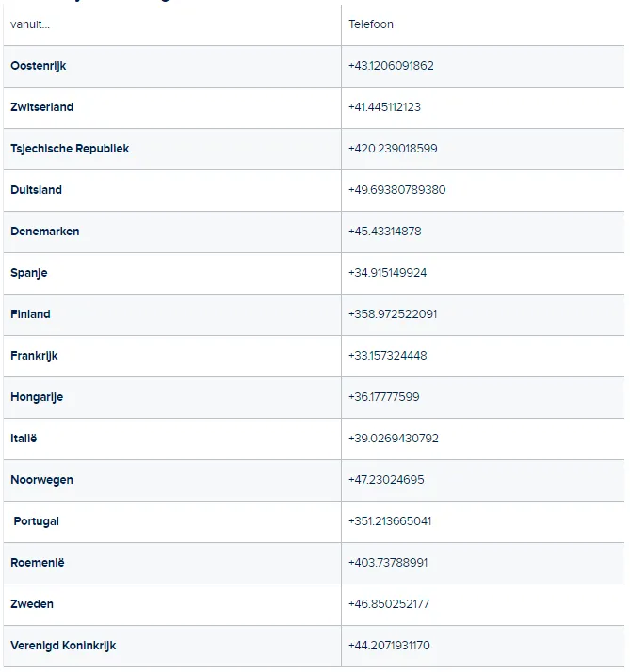Click the Oostenrijk phone number +43.1206091862
Viewport: 630px width, 672px height.
(x=391, y=66)
